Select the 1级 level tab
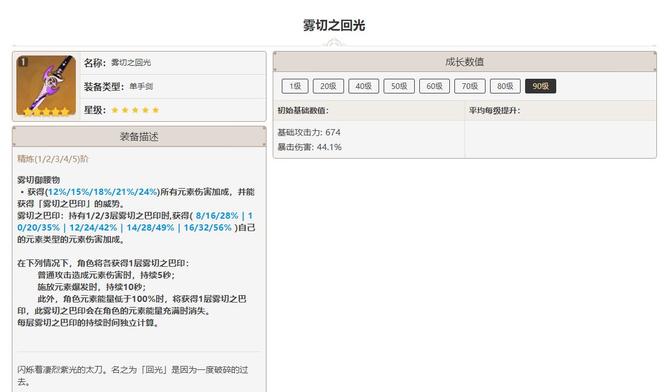Viewport: 666px width, 392px height. pyautogui.click(x=295, y=86)
